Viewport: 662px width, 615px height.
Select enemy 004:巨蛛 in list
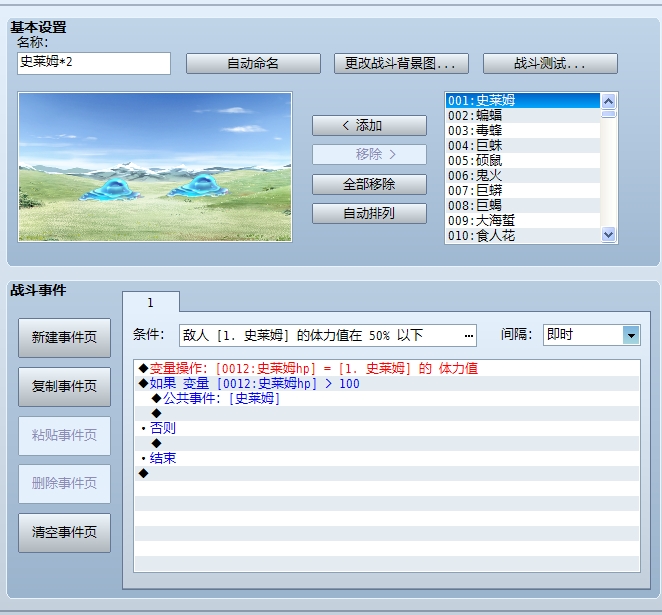[x=523, y=146]
